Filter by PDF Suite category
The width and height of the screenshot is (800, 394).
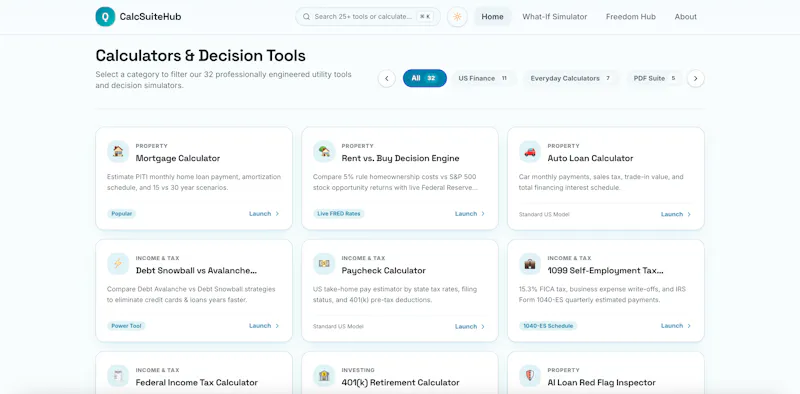click(x=655, y=79)
